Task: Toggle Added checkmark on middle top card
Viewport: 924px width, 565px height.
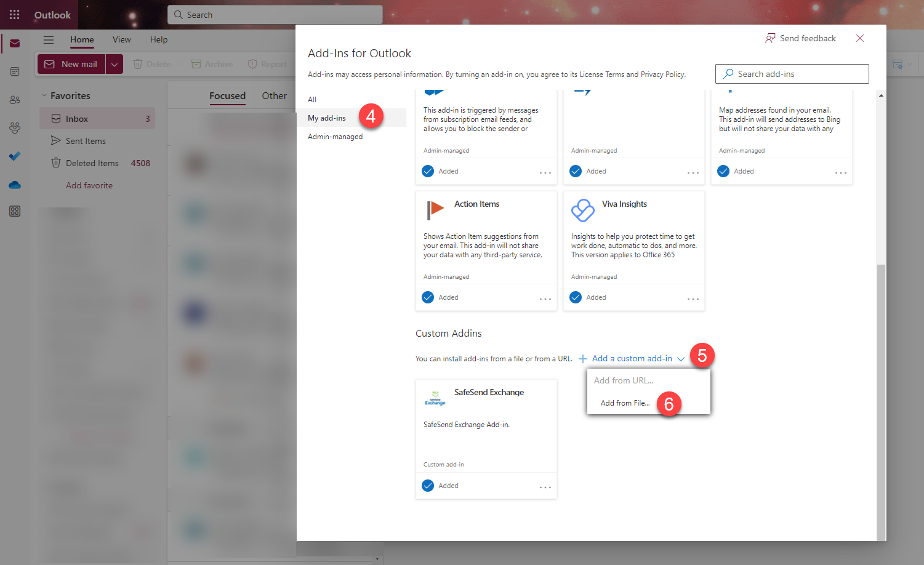Action: (x=576, y=171)
